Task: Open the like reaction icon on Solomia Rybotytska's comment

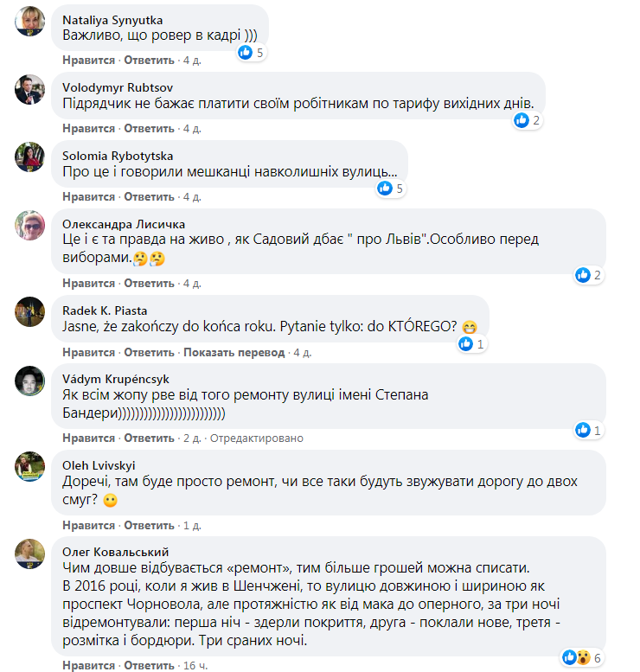Action: pos(385,189)
